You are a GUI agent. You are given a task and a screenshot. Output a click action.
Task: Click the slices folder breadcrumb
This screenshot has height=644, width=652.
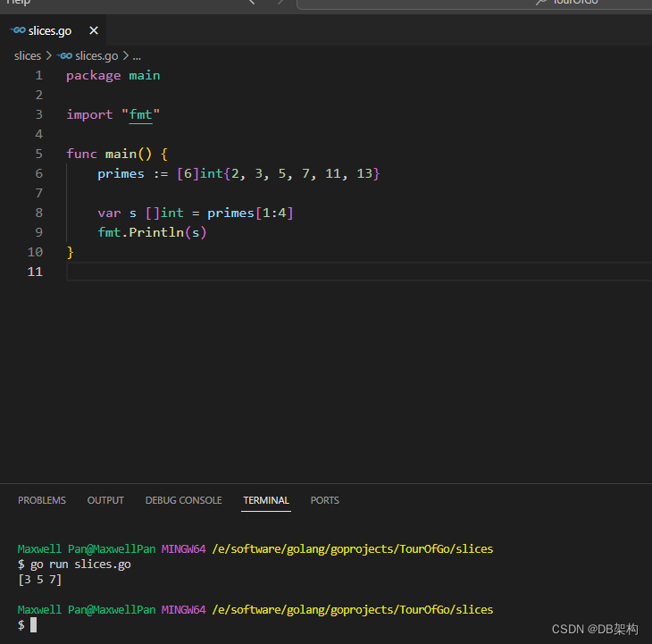pos(28,55)
